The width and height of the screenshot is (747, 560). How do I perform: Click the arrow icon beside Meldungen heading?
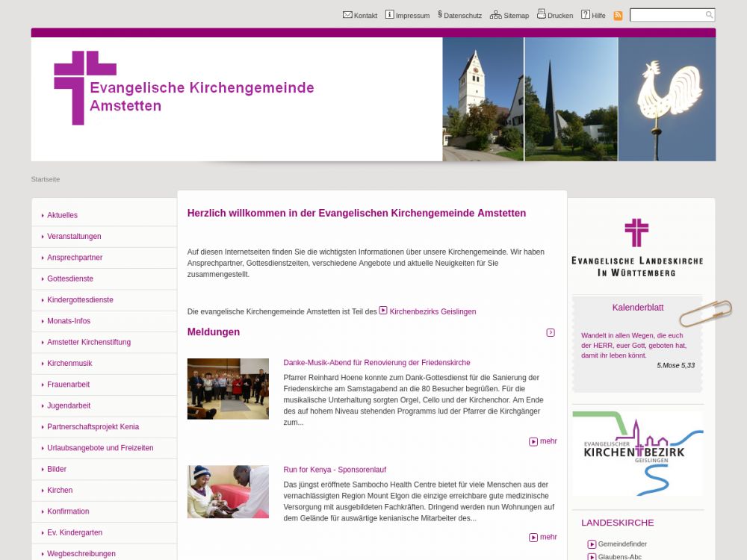[x=551, y=332]
